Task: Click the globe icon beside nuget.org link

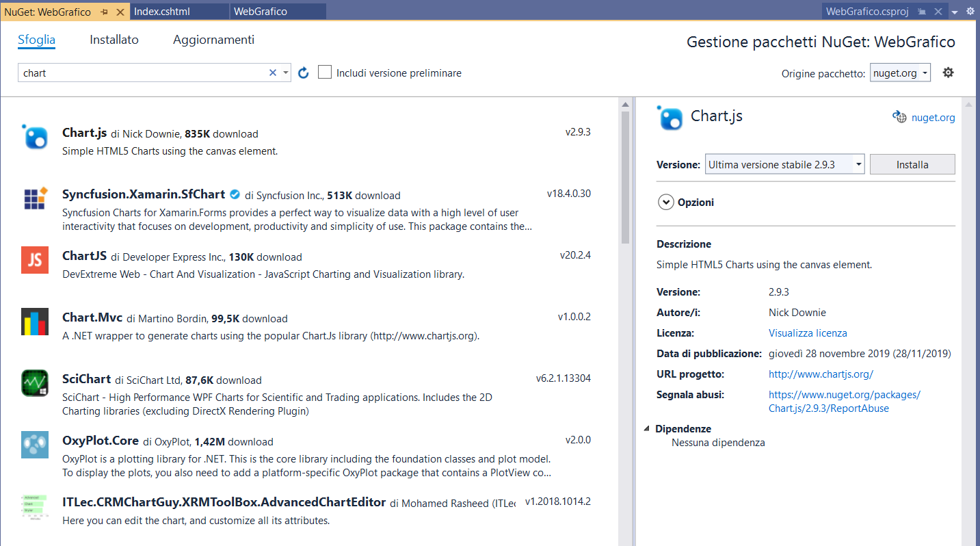Action: click(899, 117)
